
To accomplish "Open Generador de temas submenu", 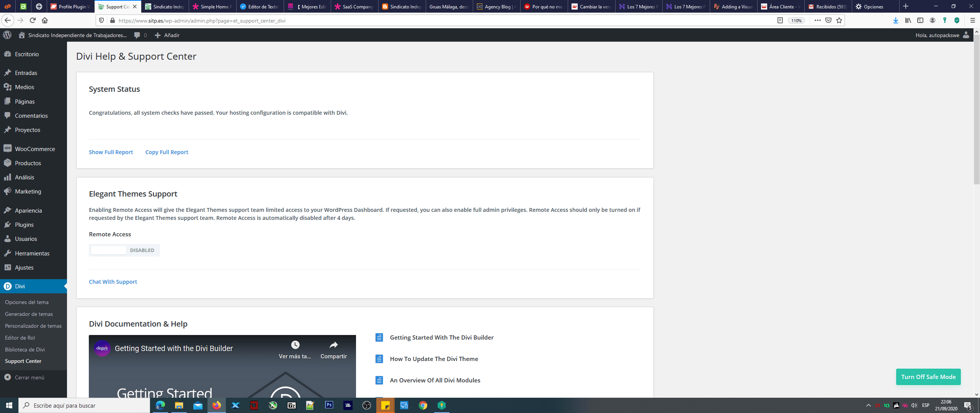I will pos(29,314).
